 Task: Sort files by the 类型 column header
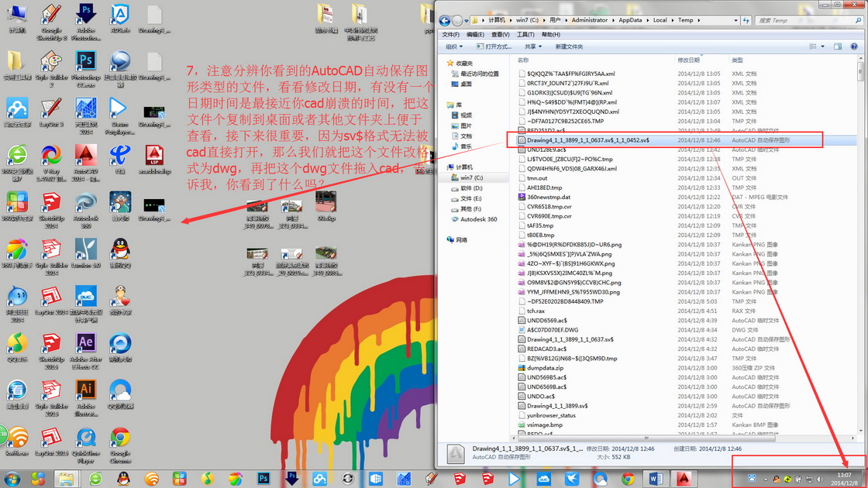[737, 60]
